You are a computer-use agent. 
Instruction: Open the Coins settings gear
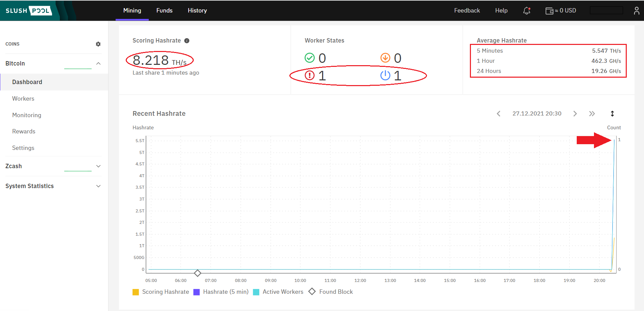pyautogui.click(x=98, y=44)
